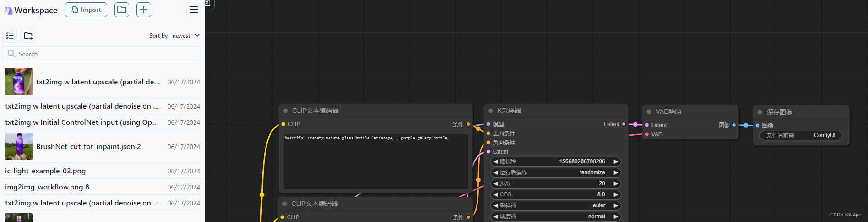Collapse the upper CLIP文本编码器 node dot
Image resolution: width=868 pixels, height=222 pixels.
[286, 111]
